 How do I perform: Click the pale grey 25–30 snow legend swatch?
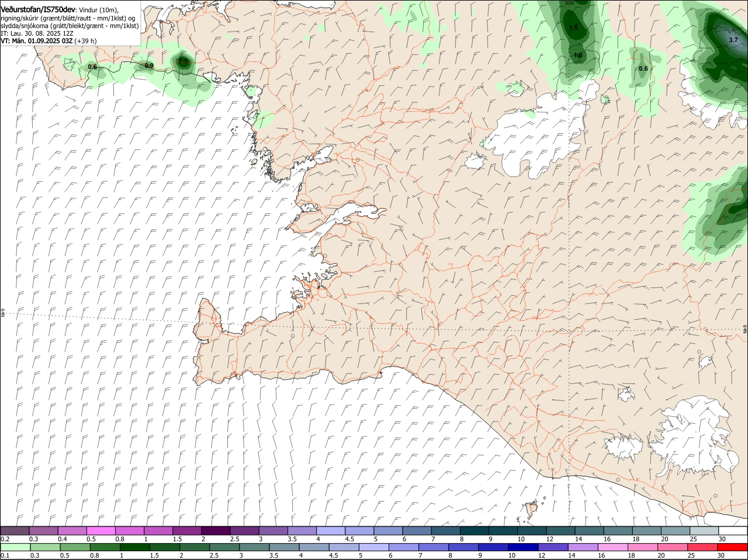coord(704,530)
